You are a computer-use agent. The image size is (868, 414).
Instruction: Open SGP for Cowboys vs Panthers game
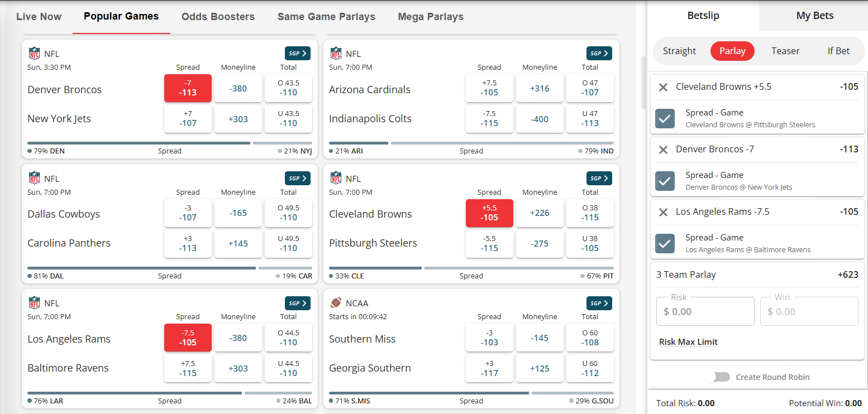pyautogui.click(x=297, y=178)
